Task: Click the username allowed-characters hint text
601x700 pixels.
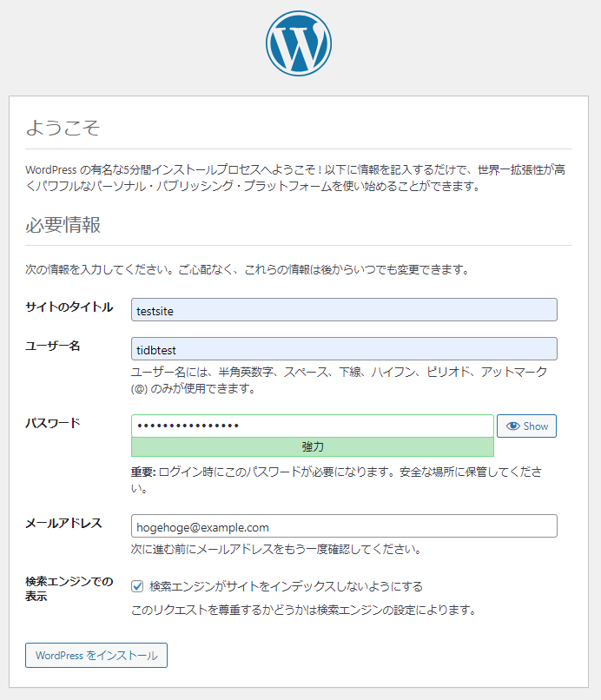Action: (x=339, y=380)
